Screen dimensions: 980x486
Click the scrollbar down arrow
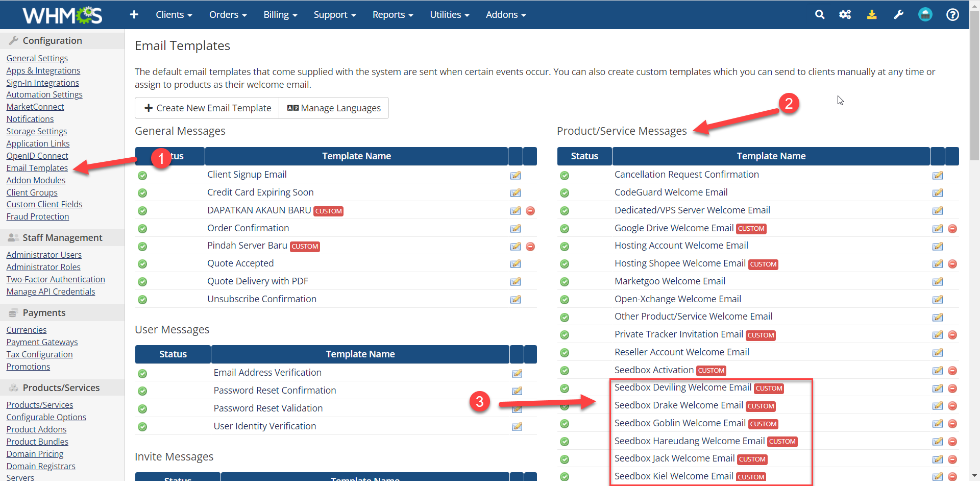click(974, 476)
